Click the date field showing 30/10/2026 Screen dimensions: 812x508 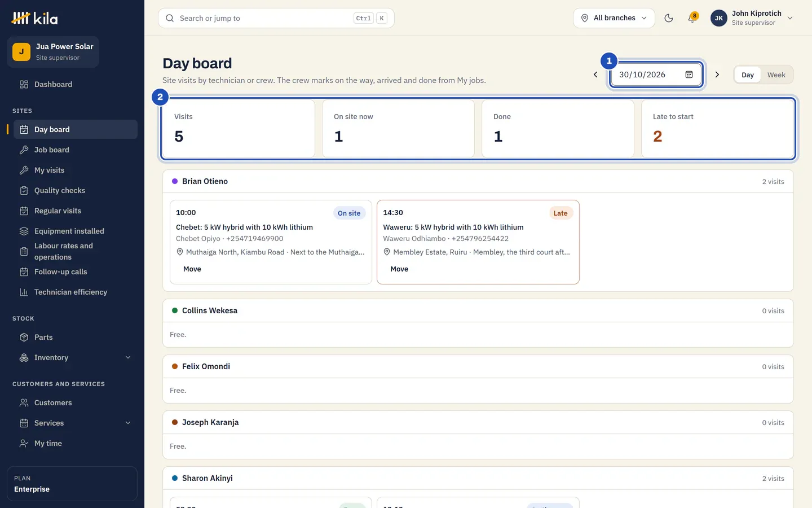click(656, 75)
